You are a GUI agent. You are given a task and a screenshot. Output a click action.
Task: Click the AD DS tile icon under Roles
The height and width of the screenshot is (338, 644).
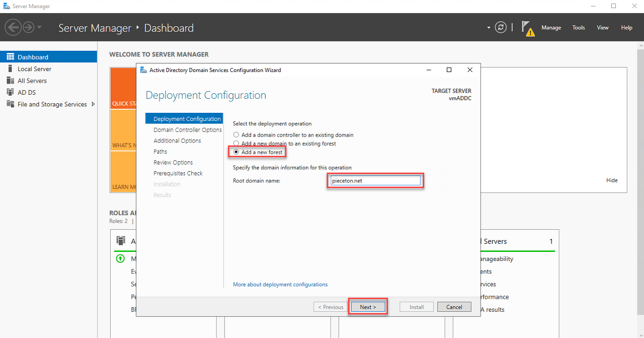click(121, 241)
